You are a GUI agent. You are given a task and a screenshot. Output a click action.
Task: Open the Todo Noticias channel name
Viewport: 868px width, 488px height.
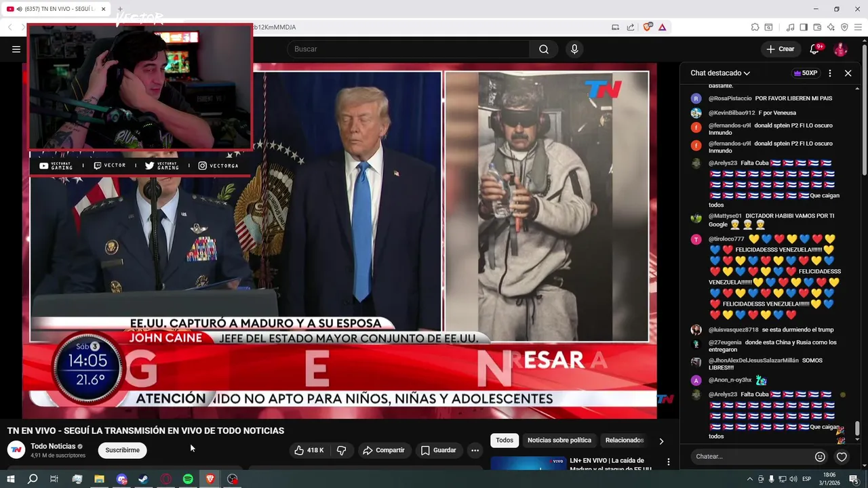[x=53, y=446]
